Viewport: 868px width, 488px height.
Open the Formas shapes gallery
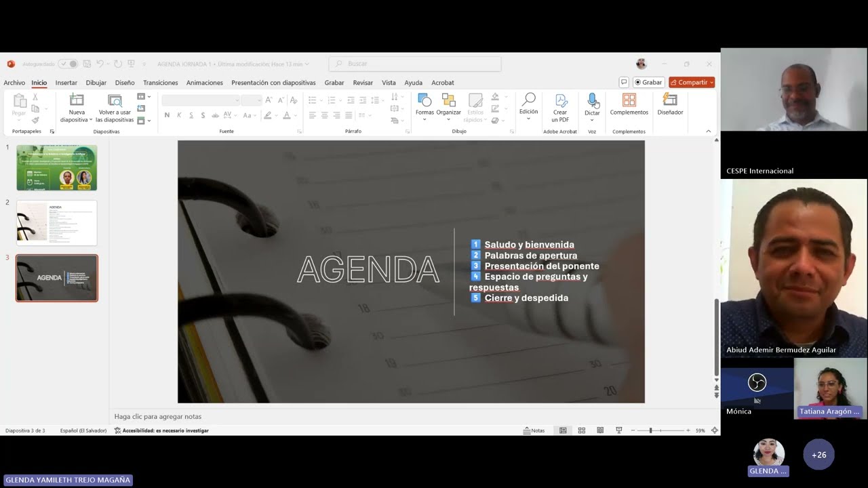coord(425,108)
